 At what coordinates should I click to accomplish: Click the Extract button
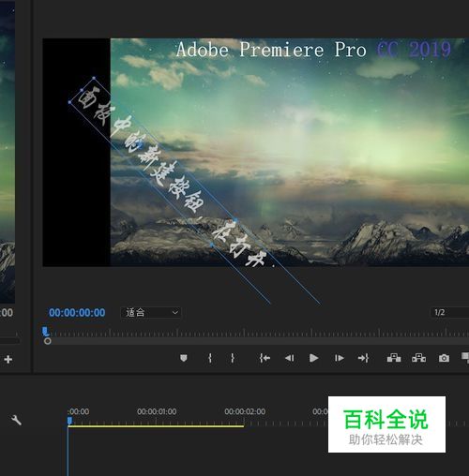pyautogui.click(x=418, y=358)
